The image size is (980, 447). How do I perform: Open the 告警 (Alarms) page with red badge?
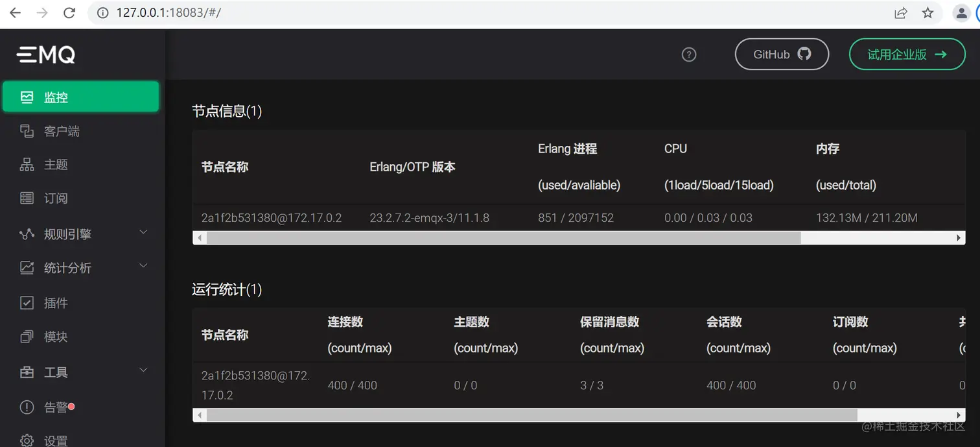pyautogui.click(x=55, y=407)
